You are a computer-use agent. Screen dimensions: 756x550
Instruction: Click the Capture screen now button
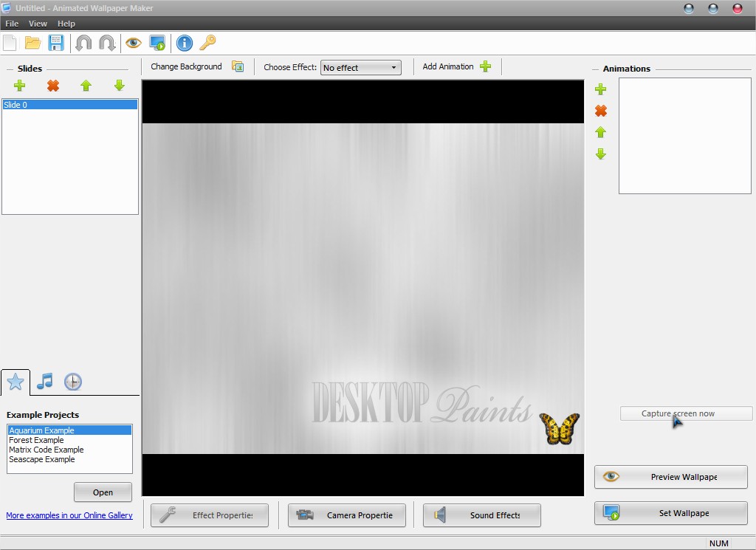coord(685,413)
